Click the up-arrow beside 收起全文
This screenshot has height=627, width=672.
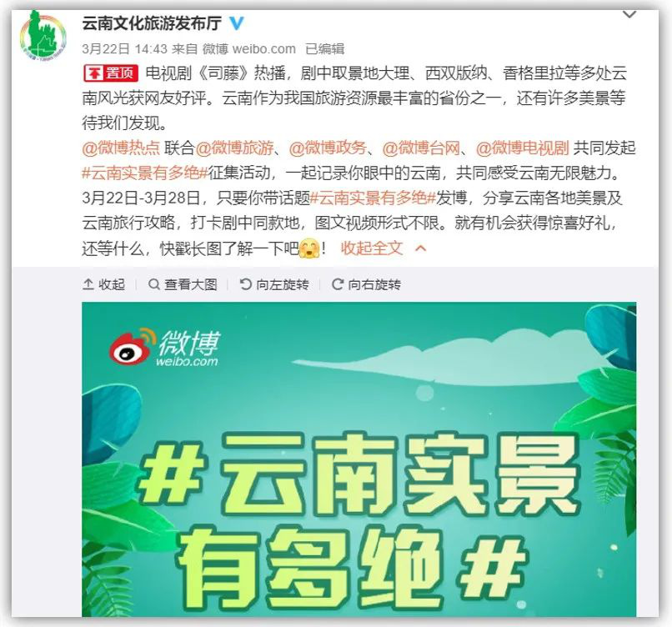[421, 248]
